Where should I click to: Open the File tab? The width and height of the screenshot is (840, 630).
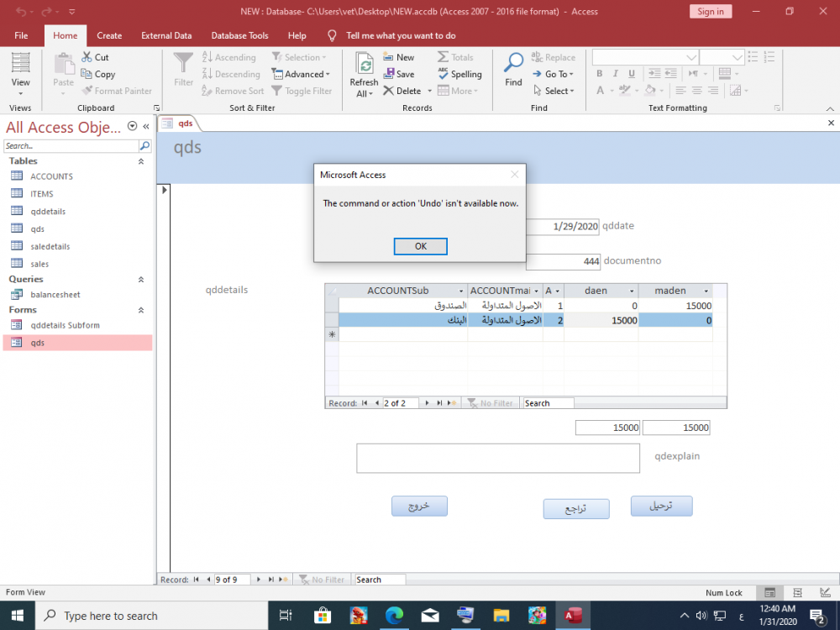(22, 35)
